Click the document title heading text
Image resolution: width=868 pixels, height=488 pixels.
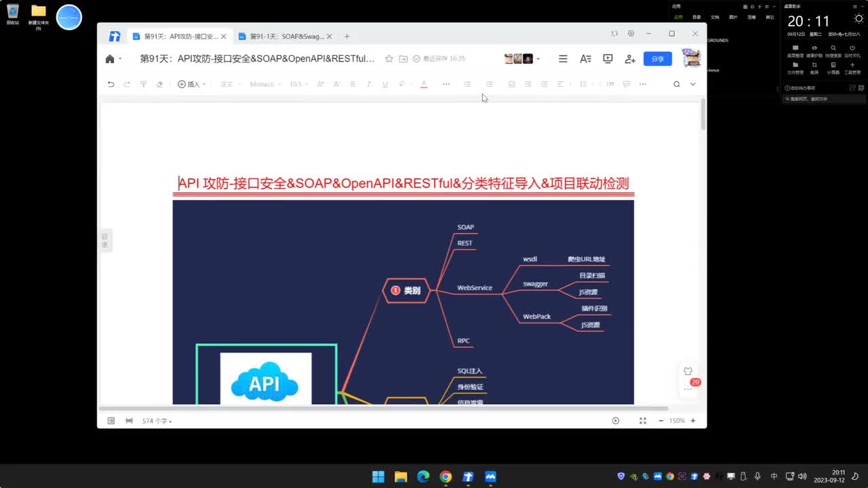click(x=403, y=183)
